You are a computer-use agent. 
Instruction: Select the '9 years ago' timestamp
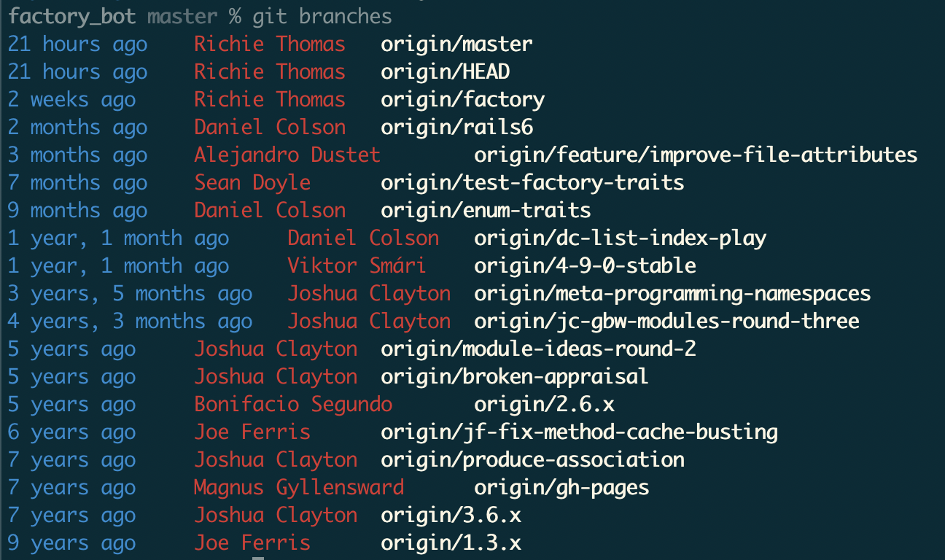click(71, 543)
